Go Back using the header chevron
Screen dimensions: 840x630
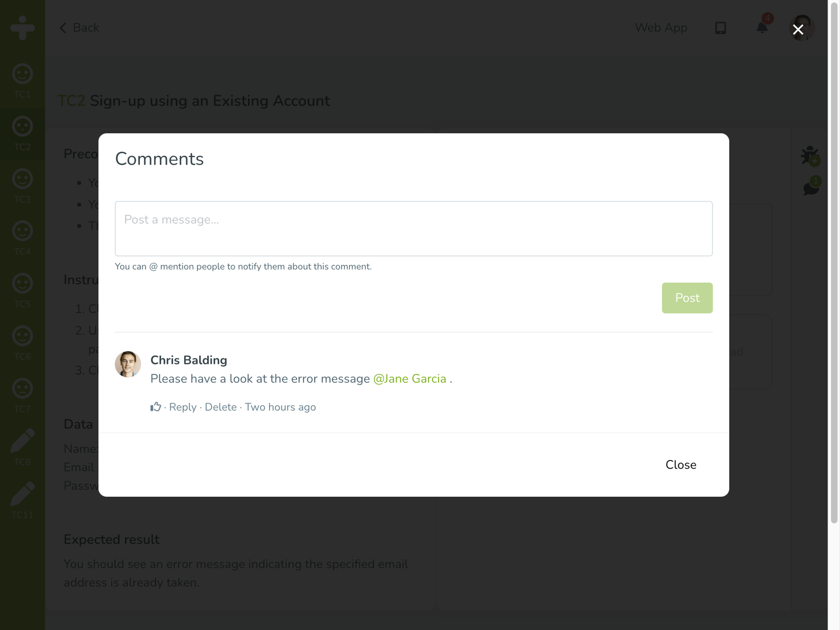(79, 28)
